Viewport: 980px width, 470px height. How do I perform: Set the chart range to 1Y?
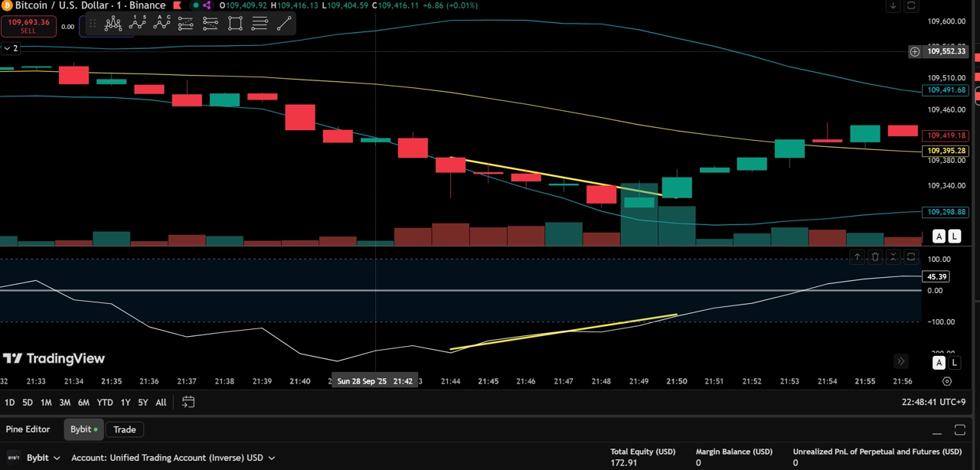(126, 402)
